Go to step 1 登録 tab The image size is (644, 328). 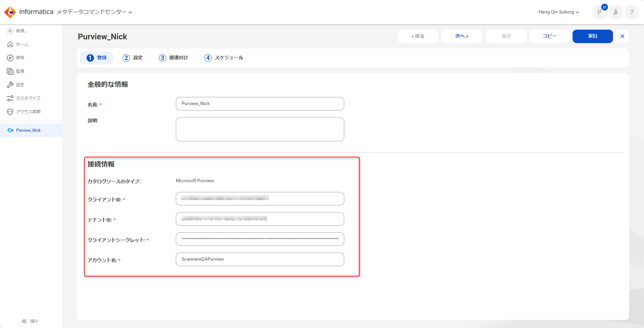point(96,58)
